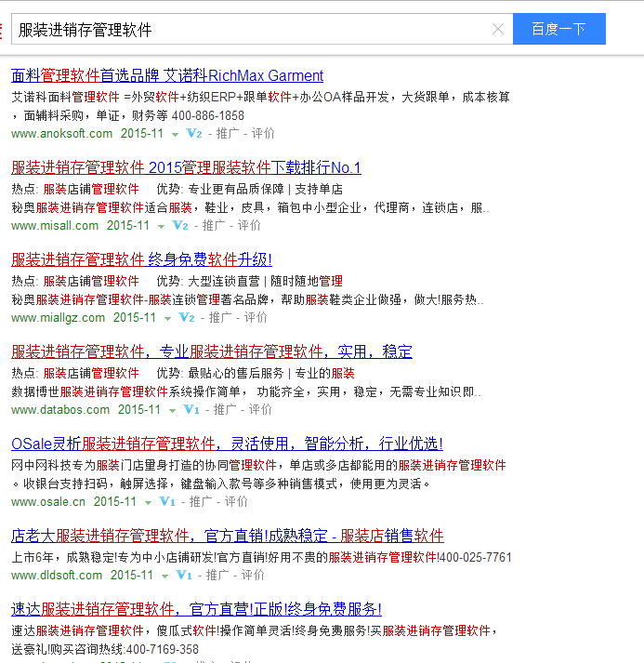Click 推广 label on the miallgz.com result

pyautogui.click(x=220, y=317)
